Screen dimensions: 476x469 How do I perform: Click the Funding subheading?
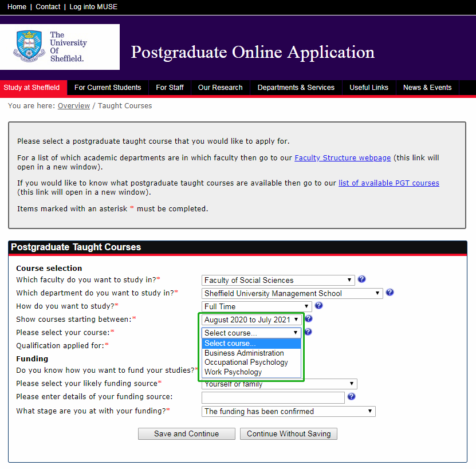[32, 359]
